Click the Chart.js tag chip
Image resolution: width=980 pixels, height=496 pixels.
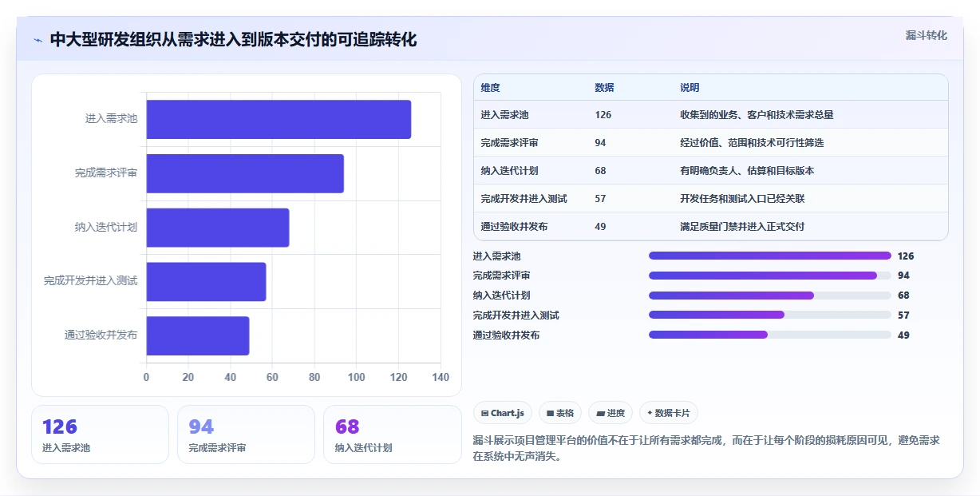(x=503, y=413)
